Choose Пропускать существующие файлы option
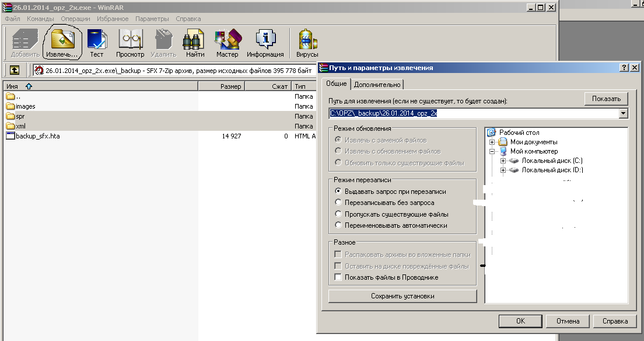This screenshot has width=644, height=341. (338, 214)
